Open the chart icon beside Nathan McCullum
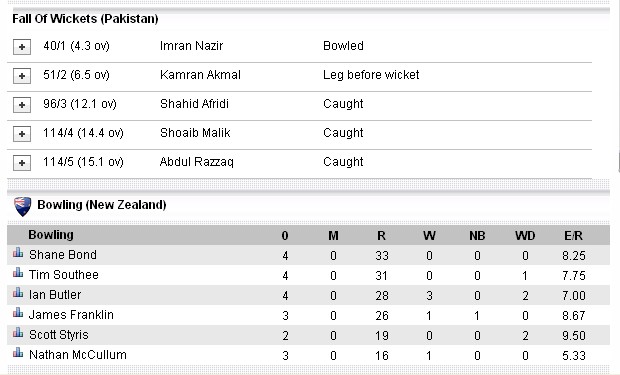 click(x=18, y=352)
